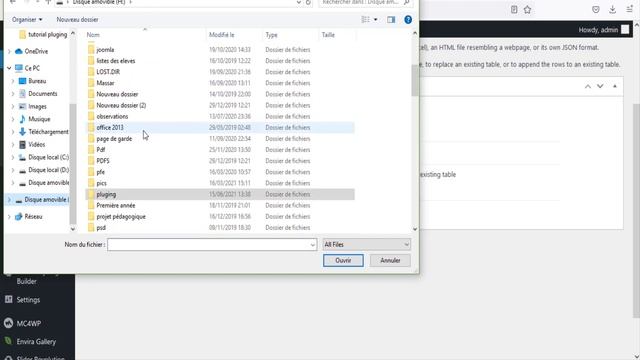
Task: Select the Nouveau dossier folder row
Action: (220, 94)
